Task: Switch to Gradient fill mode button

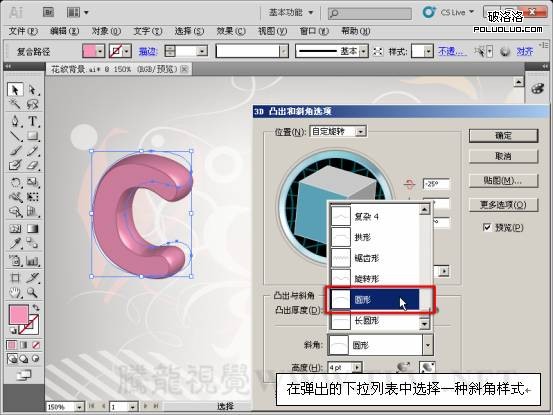Action: pyautogui.click(x=24, y=344)
